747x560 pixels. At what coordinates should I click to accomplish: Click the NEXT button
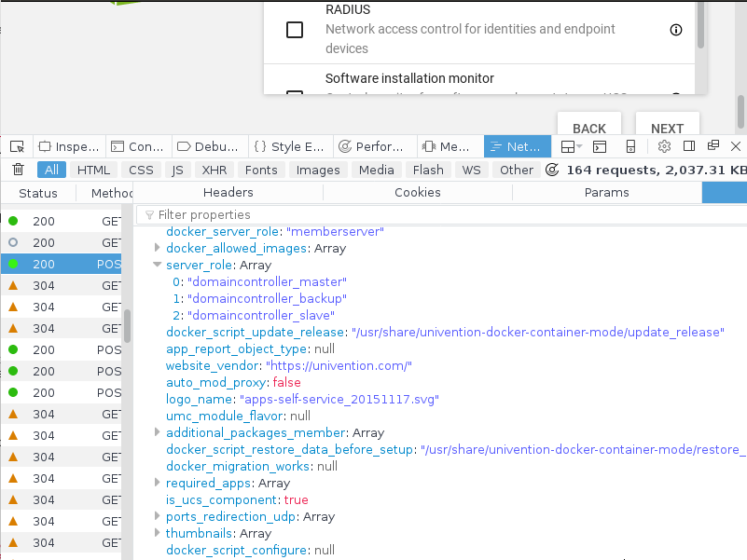point(667,129)
